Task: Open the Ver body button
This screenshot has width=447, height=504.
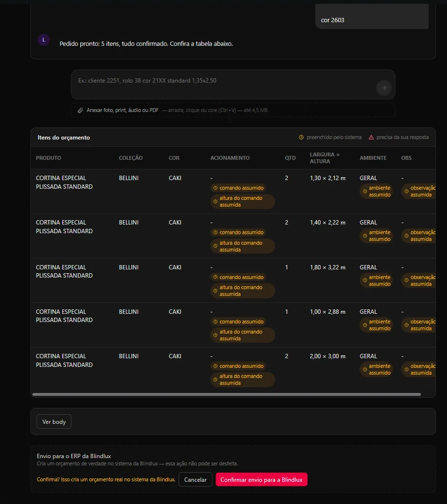Action: coord(54,422)
